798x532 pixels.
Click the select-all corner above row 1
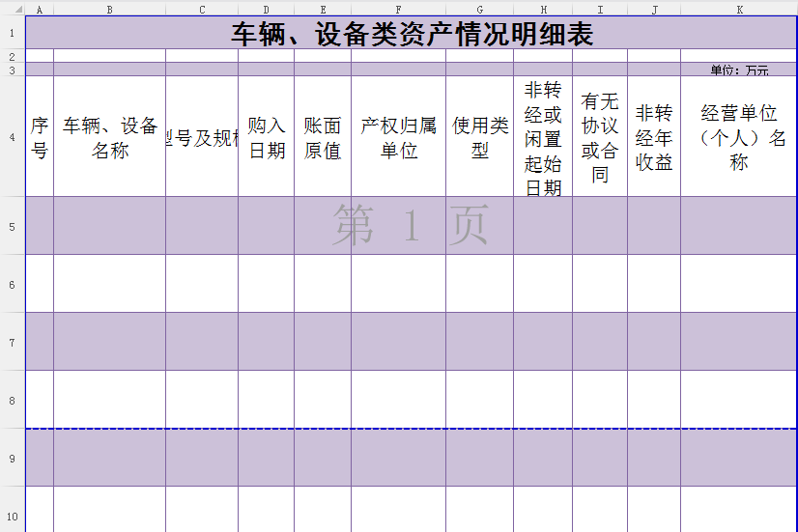pyautogui.click(x=12, y=10)
